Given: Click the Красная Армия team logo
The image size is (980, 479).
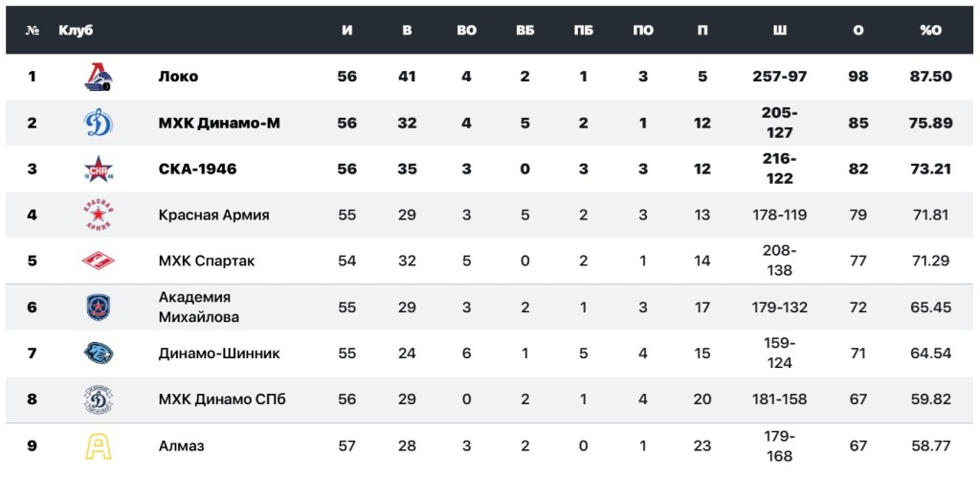Looking at the screenshot, I should coord(99,215).
